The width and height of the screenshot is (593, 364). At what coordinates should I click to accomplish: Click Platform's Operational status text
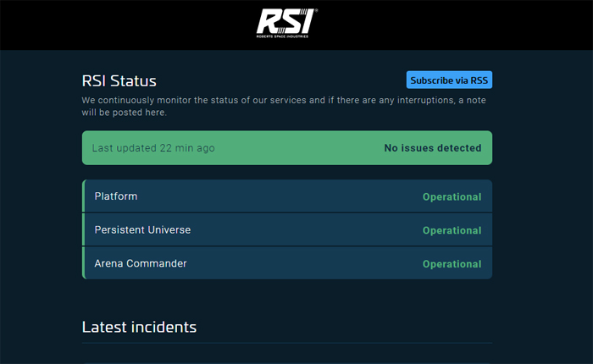[452, 197]
